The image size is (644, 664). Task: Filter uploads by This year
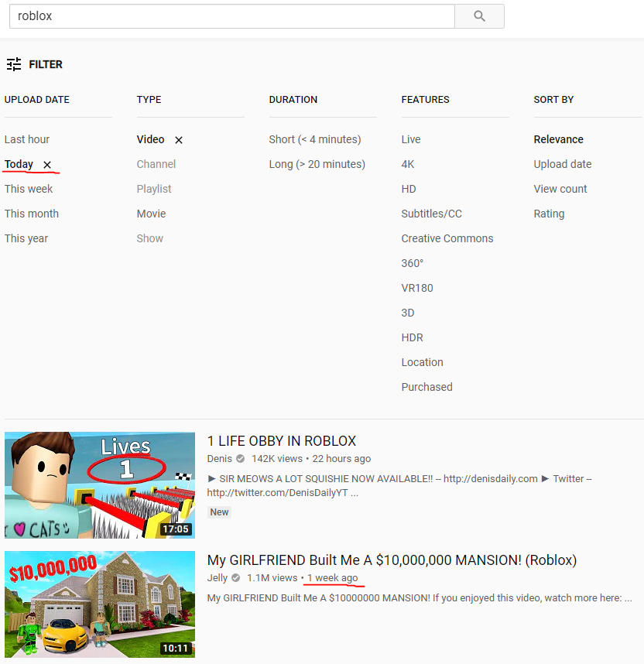point(26,238)
